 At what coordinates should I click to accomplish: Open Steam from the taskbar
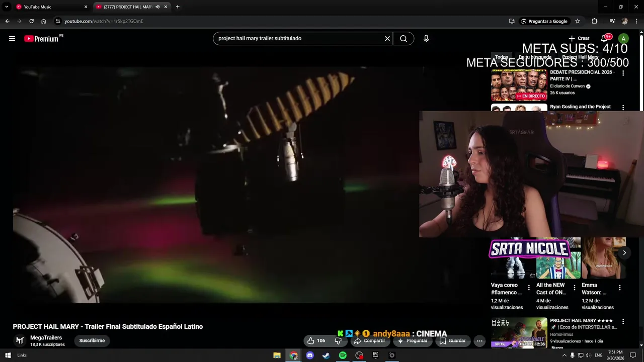[x=326, y=355]
